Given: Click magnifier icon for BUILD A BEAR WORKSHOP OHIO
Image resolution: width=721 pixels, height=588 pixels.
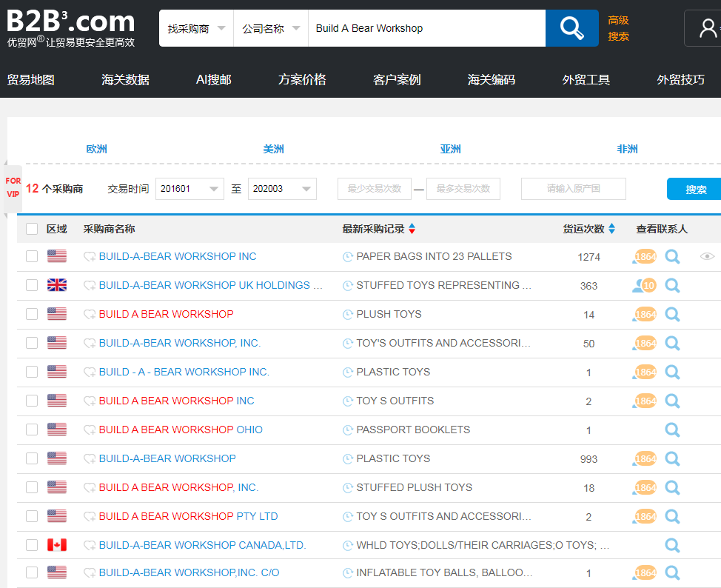Looking at the screenshot, I should coord(672,430).
